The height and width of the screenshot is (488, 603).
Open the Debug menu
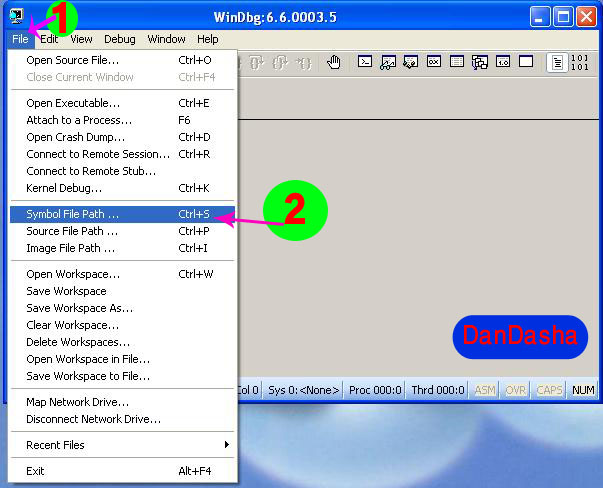(120, 39)
